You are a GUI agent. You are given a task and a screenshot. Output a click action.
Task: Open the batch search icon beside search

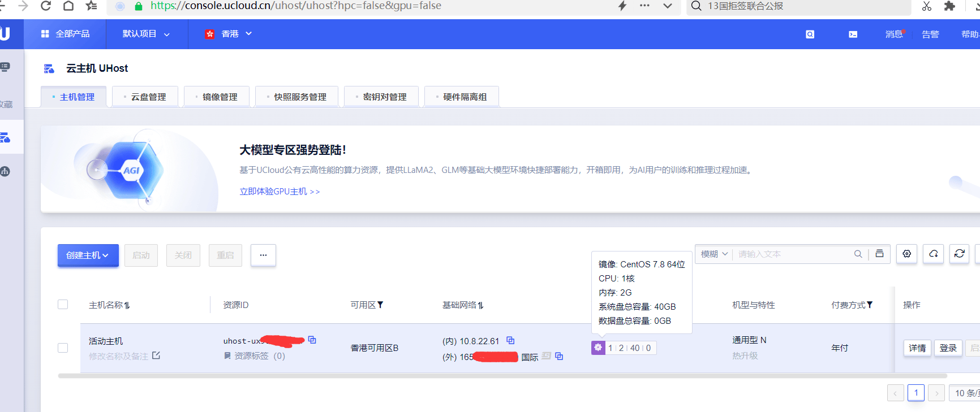point(880,254)
